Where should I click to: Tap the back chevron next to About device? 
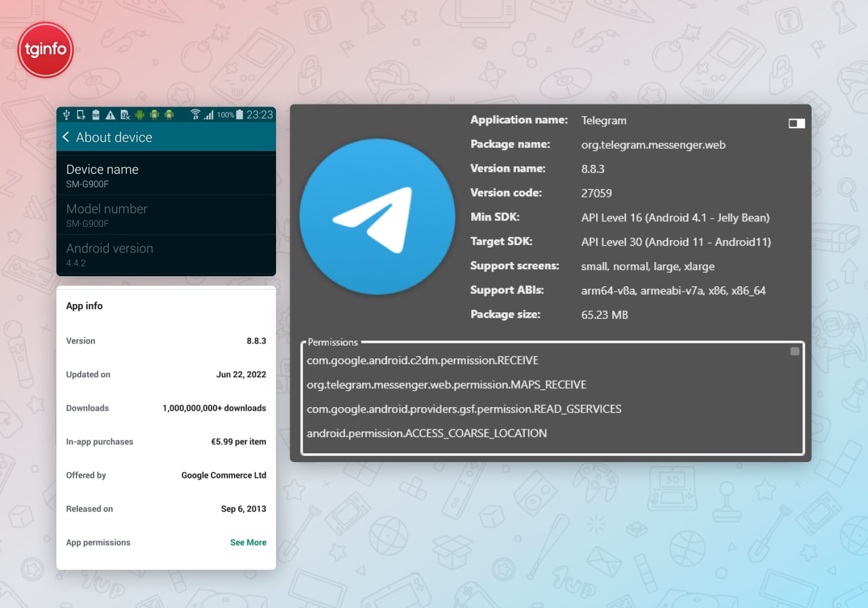tap(66, 137)
